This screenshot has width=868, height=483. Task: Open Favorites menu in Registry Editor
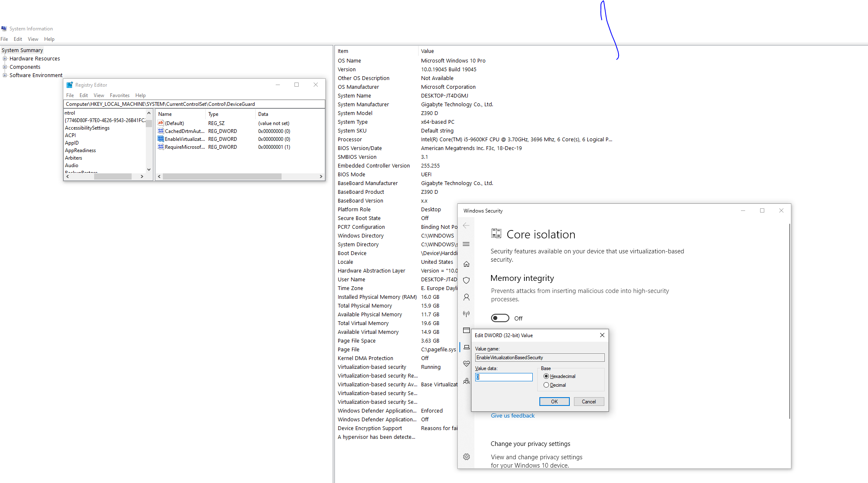pos(120,95)
